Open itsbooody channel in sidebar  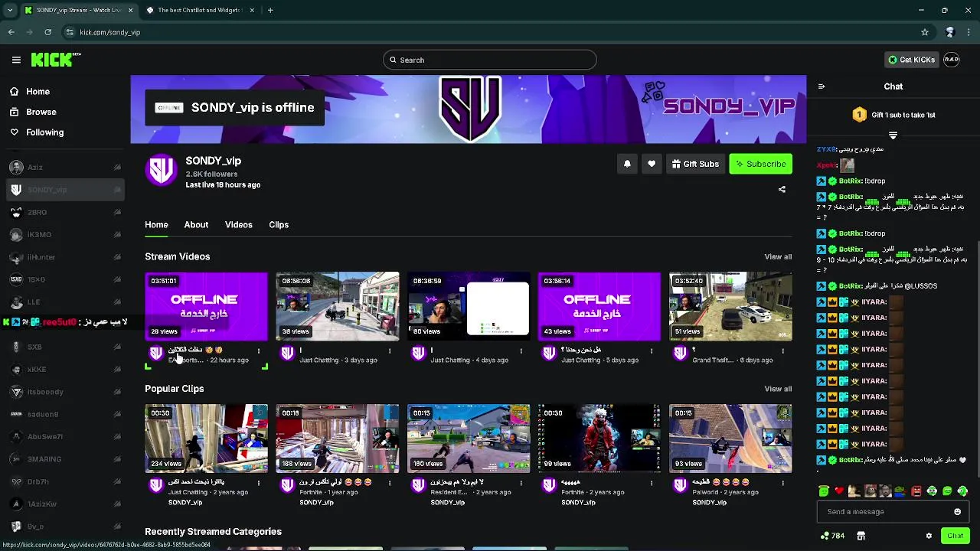65,392
